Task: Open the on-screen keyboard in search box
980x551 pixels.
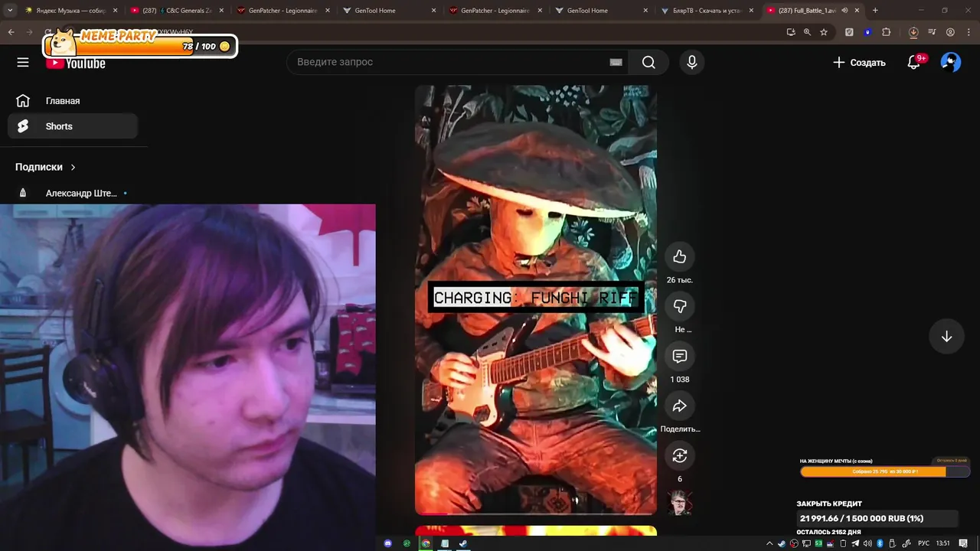Action: pos(616,62)
